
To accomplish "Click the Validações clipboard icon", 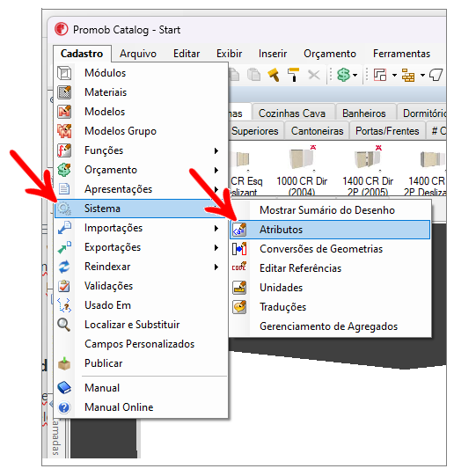I will (64, 286).
